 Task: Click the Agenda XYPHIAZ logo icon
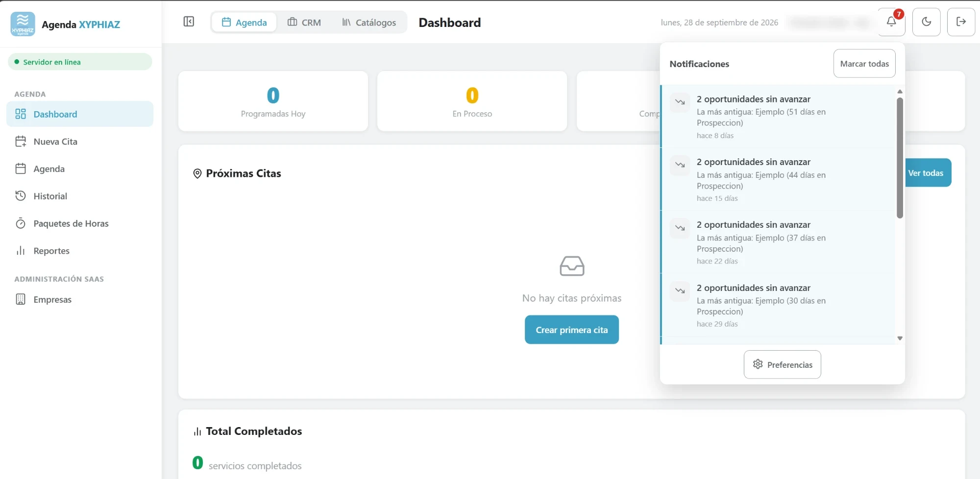pyautogui.click(x=23, y=24)
